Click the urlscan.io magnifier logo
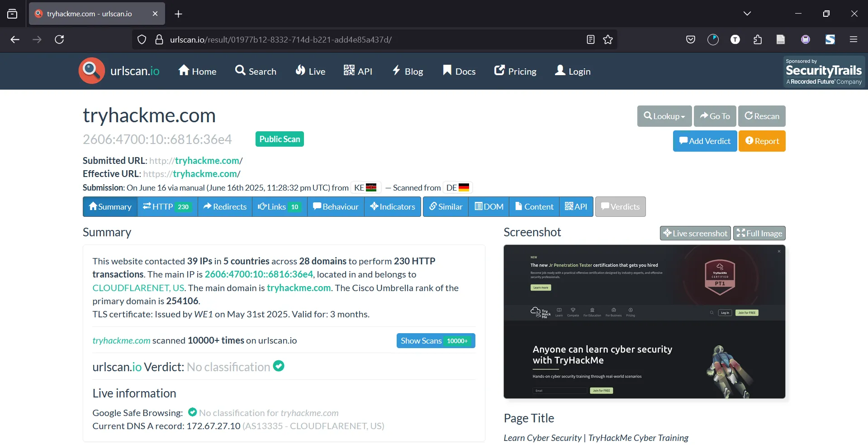 click(x=92, y=71)
